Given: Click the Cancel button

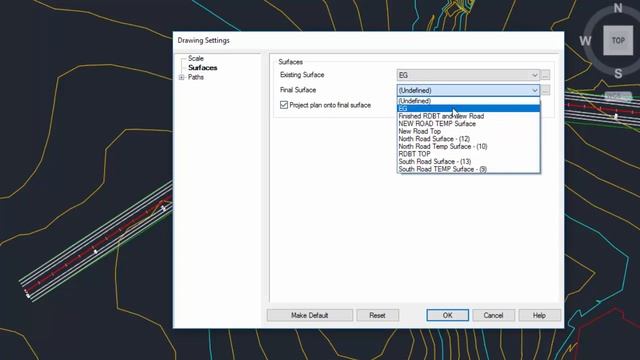Looking at the screenshot, I should click(493, 315).
